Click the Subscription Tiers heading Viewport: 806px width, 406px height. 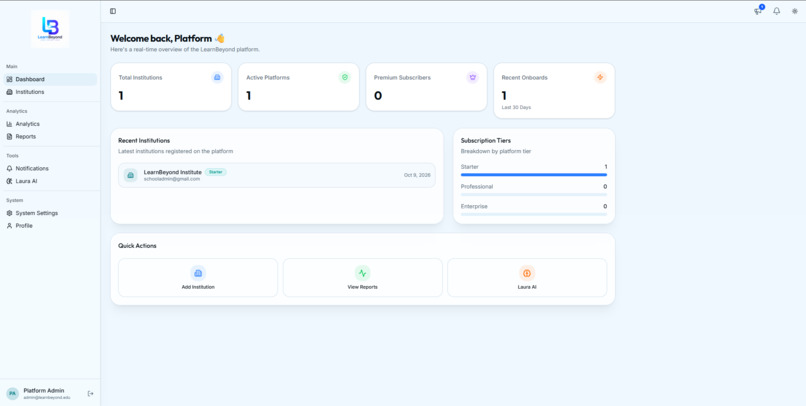tap(486, 140)
